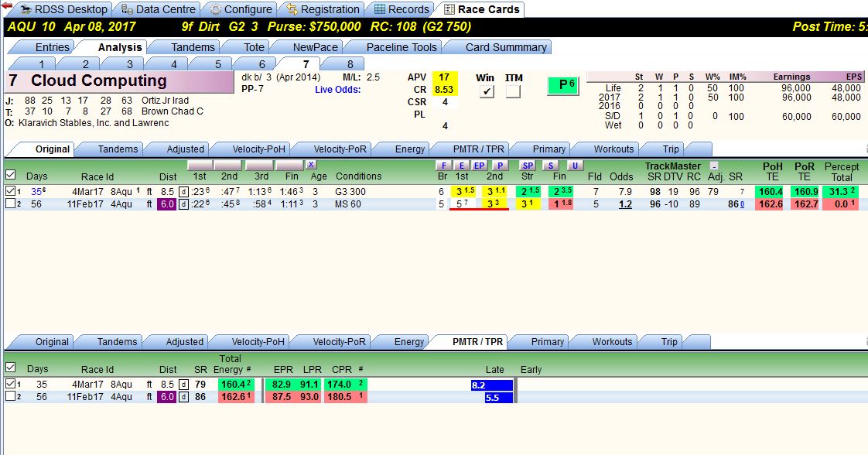Click the Race Cards sheet icon
This screenshot has height=455, width=868.
coord(449,9)
